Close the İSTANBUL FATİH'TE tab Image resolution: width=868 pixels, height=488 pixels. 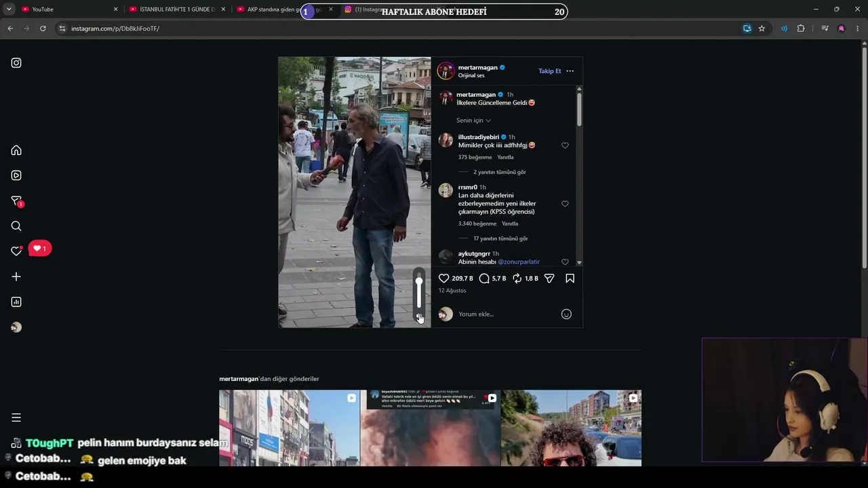click(x=223, y=9)
